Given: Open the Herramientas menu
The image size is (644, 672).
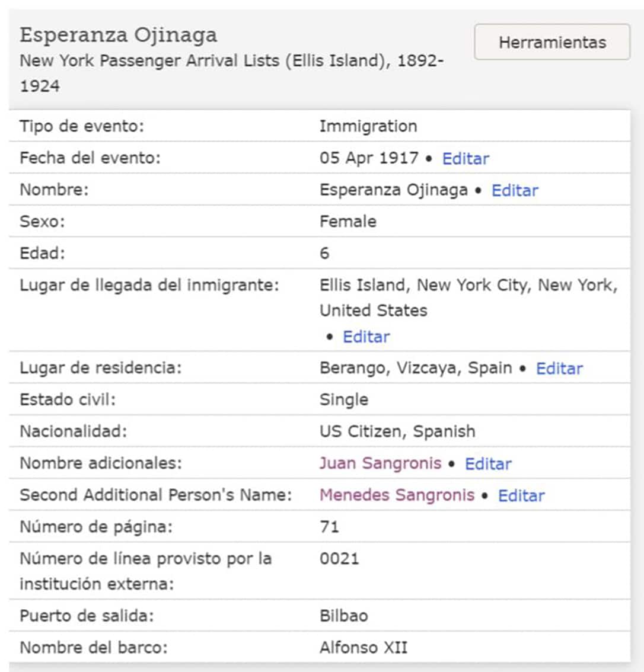Looking at the screenshot, I should click(551, 42).
